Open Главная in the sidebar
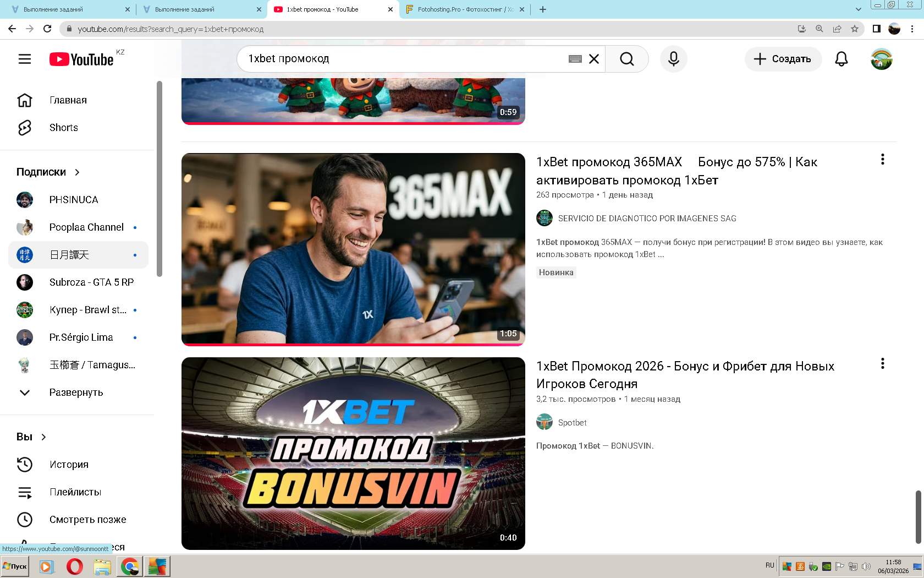This screenshot has width=924, height=578. (x=78, y=100)
